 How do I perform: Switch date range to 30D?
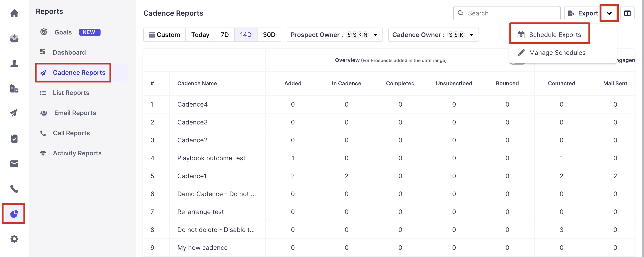point(269,35)
